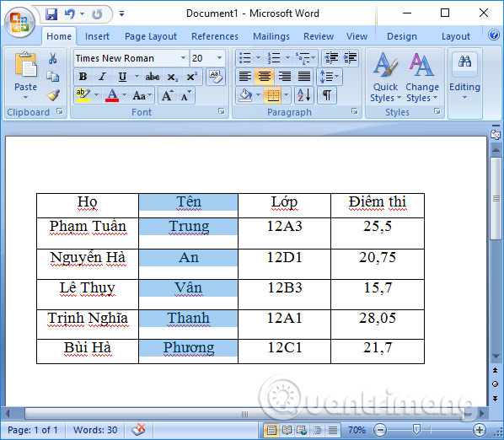Click the Paste button

26,76
